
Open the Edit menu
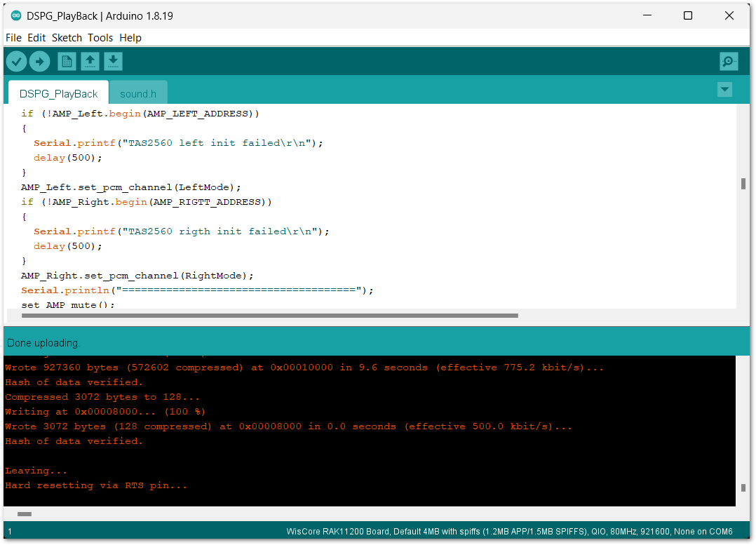tap(36, 38)
